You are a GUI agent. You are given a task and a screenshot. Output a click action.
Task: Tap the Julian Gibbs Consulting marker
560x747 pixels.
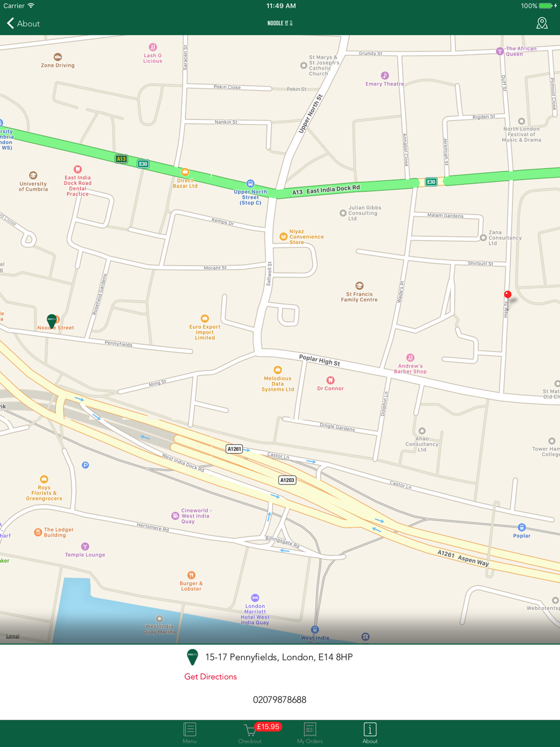(343, 213)
